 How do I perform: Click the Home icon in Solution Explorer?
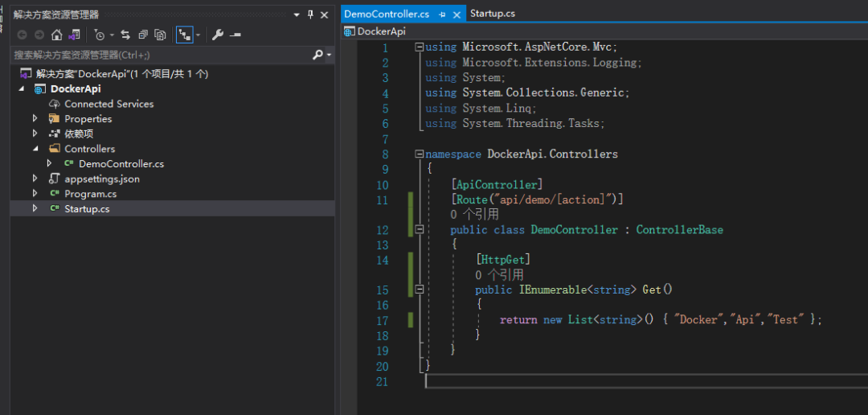56,35
